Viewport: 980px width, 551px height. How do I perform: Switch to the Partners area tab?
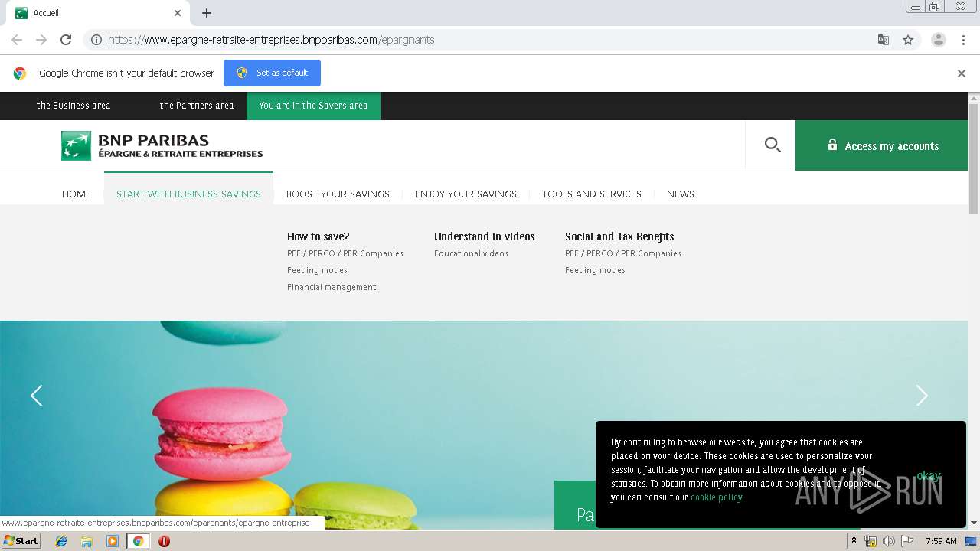click(197, 106)
